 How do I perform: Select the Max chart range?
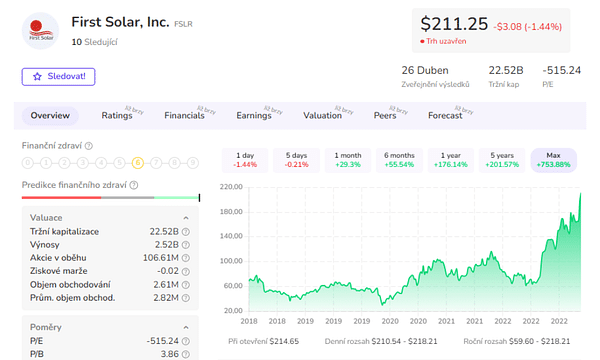[553, 160]
